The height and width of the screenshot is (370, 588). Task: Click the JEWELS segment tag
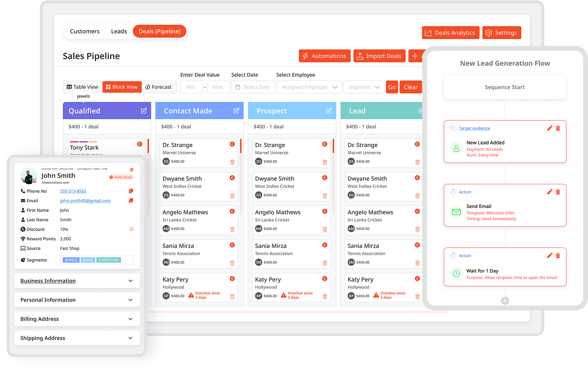pos(71,260)
